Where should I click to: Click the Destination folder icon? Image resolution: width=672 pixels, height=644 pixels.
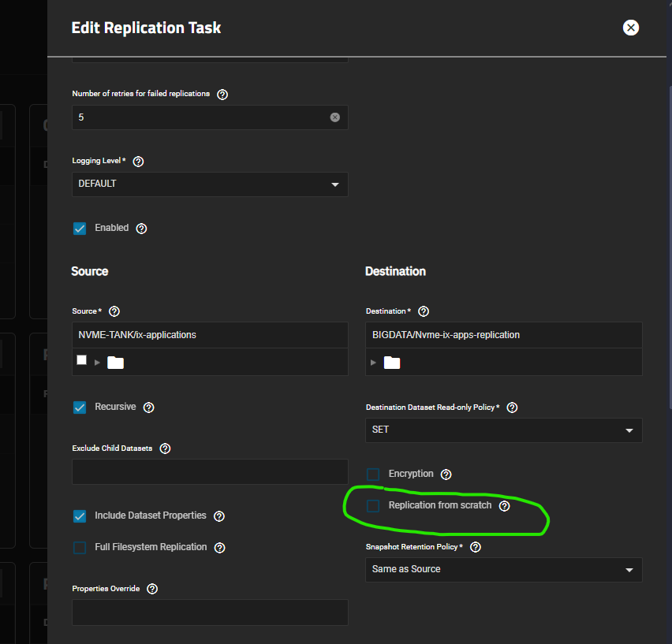(x=392, y=363)
